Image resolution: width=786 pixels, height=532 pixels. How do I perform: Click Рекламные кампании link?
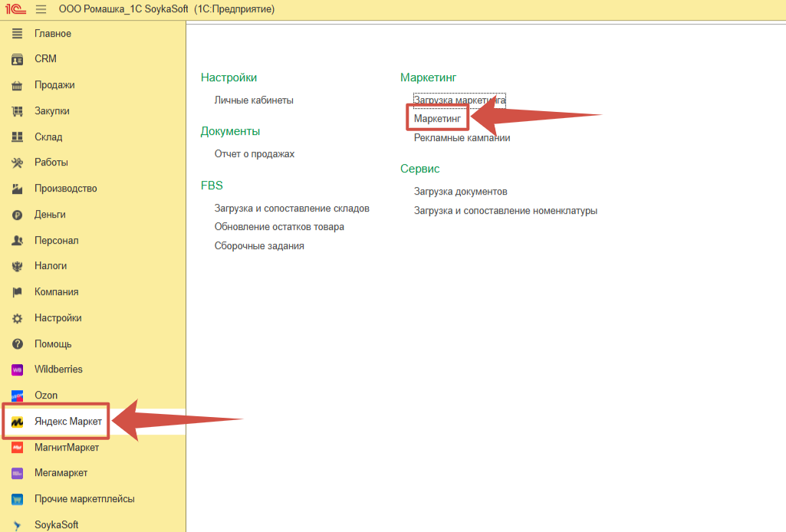click(462, 138)
